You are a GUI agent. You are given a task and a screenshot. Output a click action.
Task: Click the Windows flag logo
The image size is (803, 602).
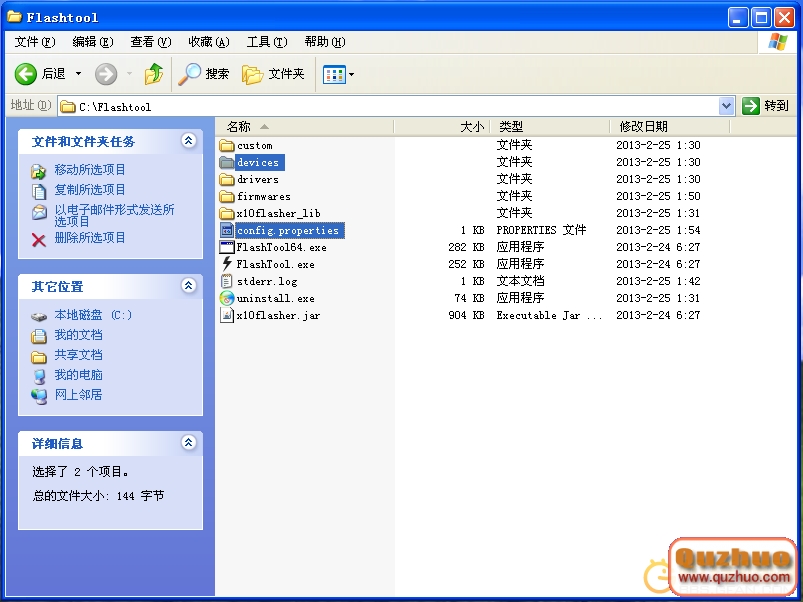[778, 42]
